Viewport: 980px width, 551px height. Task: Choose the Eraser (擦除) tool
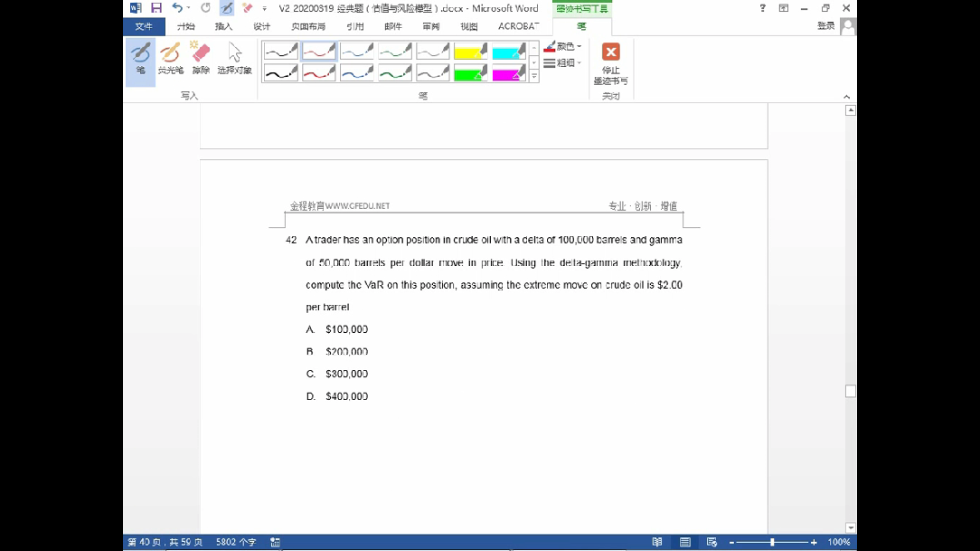[201, 60]
